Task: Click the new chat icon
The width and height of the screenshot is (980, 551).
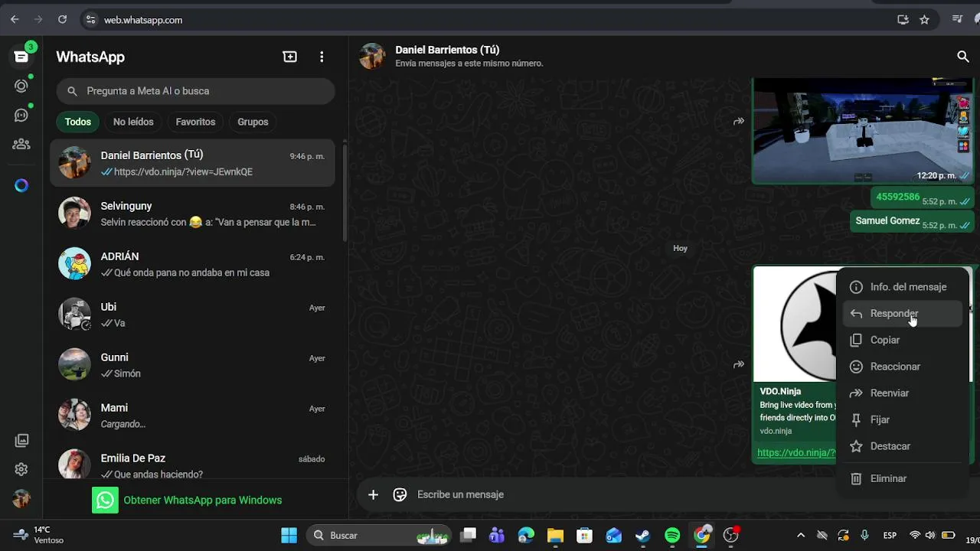Action: pyautogui.click(x=289, y=57)
